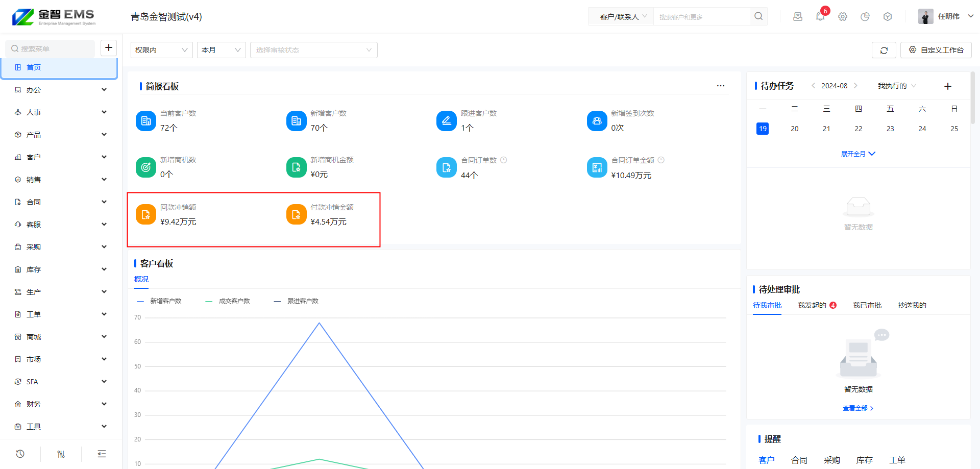This screenshot has width=980, height=469.
Task: Click the search magnifier icon in header
Action: [x=758, y=16]
